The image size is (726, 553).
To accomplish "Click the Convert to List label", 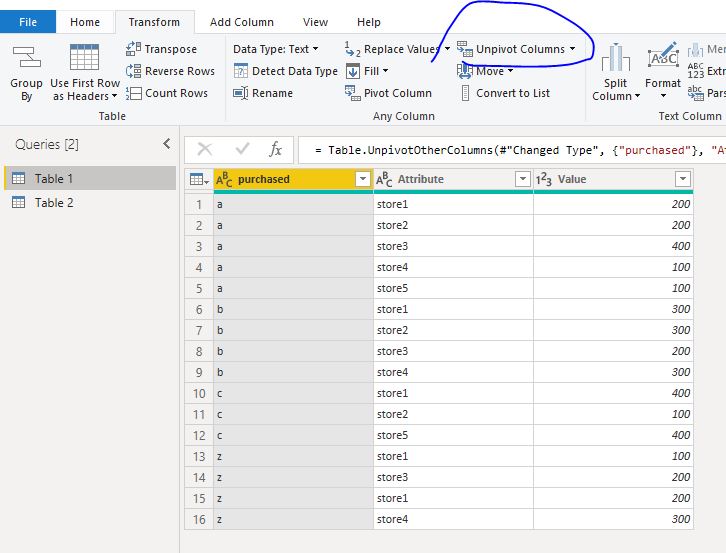I will (513, 93).
